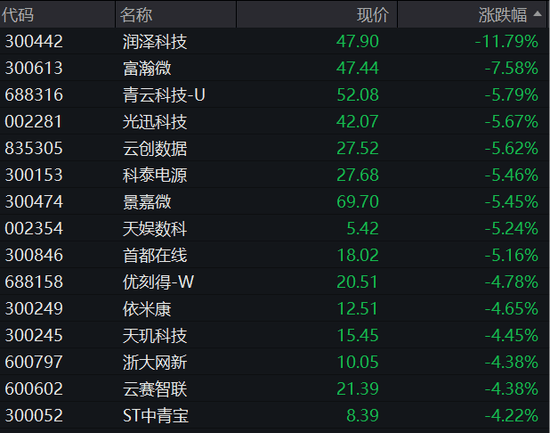
Task: Select price 42.07 cell
Action: coord(357,122)
